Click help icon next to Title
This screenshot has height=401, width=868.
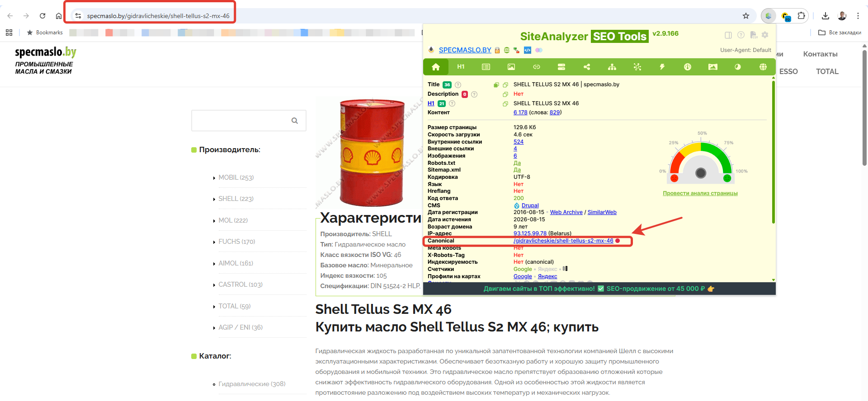458,85
